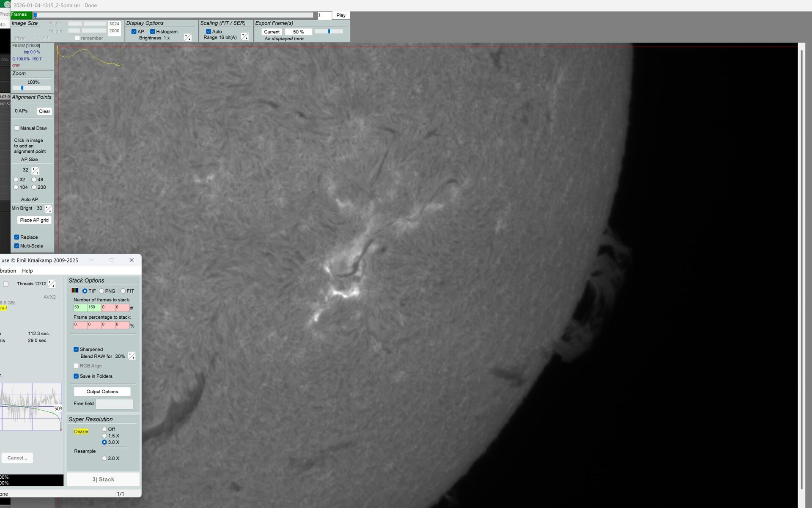
Task: Click first frame percentage field
Action: (80, 325)
